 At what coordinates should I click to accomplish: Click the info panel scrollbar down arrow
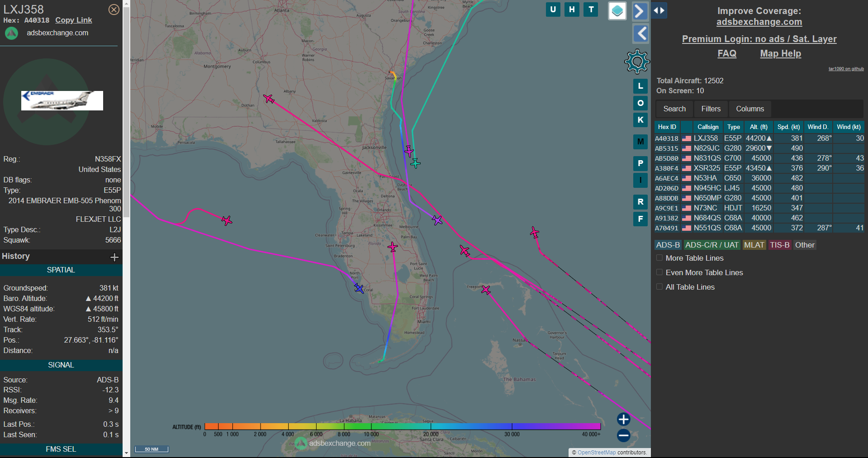[126, 453]
